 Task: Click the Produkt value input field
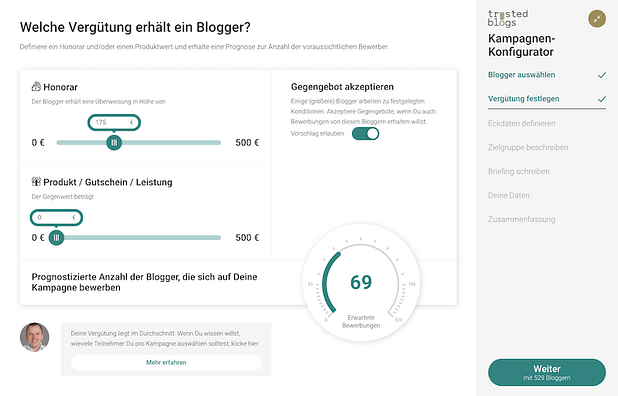tap(56, 218)
